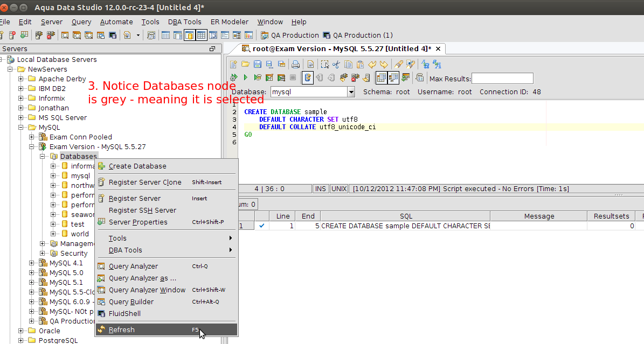Image resolution: width=644 pixels, height=344 pixels.
Task: Click the Undo arrow icon
Action: [372, 65]
